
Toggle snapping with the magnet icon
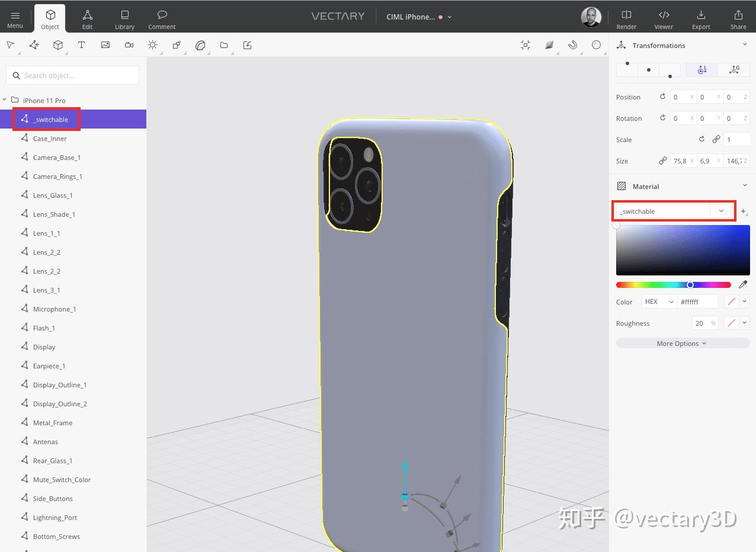[x=572, y=44]
